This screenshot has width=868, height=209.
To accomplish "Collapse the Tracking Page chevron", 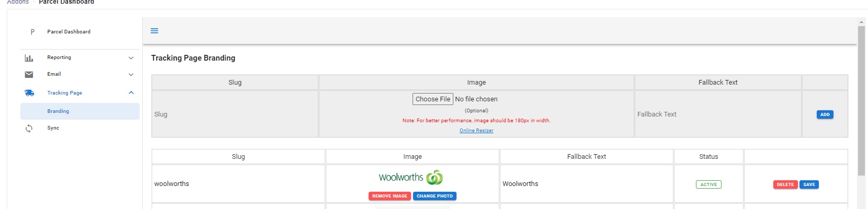I will click(x=131, y=93).
